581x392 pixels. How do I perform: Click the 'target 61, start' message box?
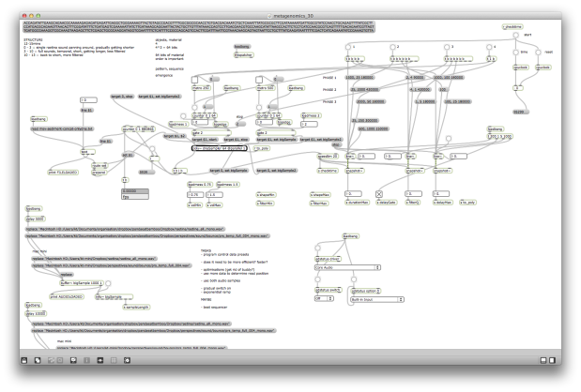point(205,140)
